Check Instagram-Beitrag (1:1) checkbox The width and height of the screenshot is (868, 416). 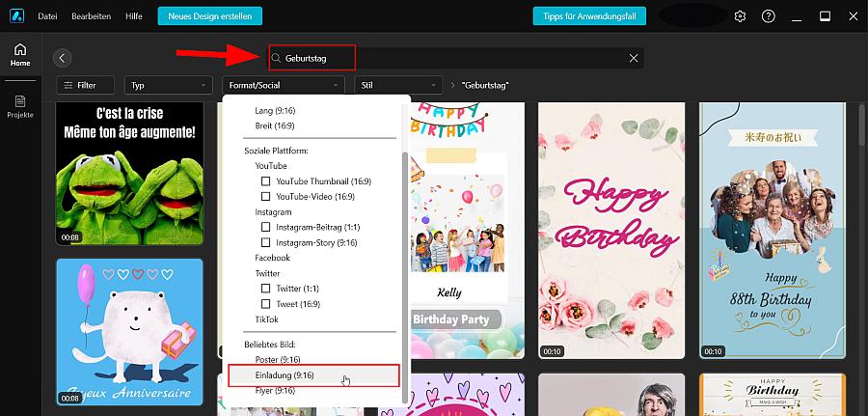pos(266,227)
